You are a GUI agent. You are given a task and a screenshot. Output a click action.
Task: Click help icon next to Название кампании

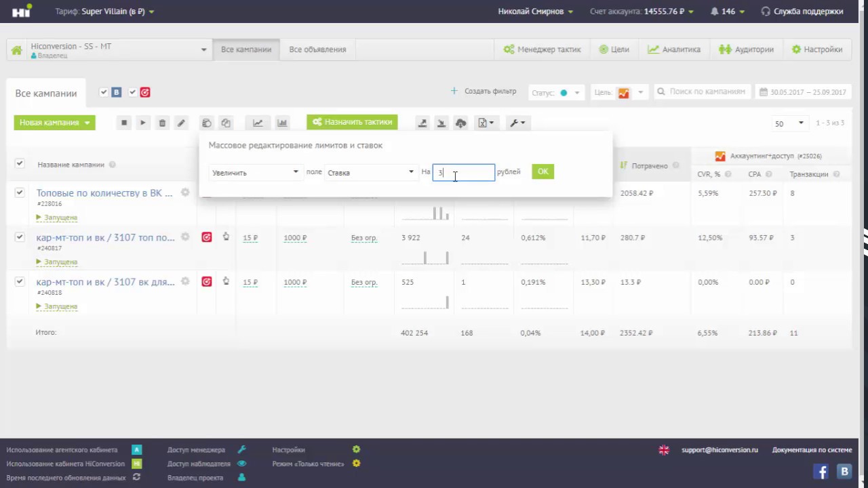113,165
